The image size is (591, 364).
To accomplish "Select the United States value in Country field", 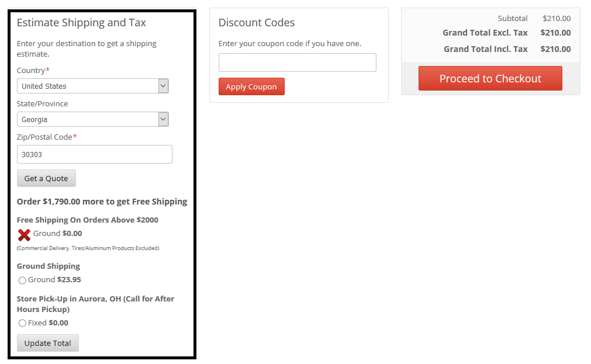I will pos(88,86).
